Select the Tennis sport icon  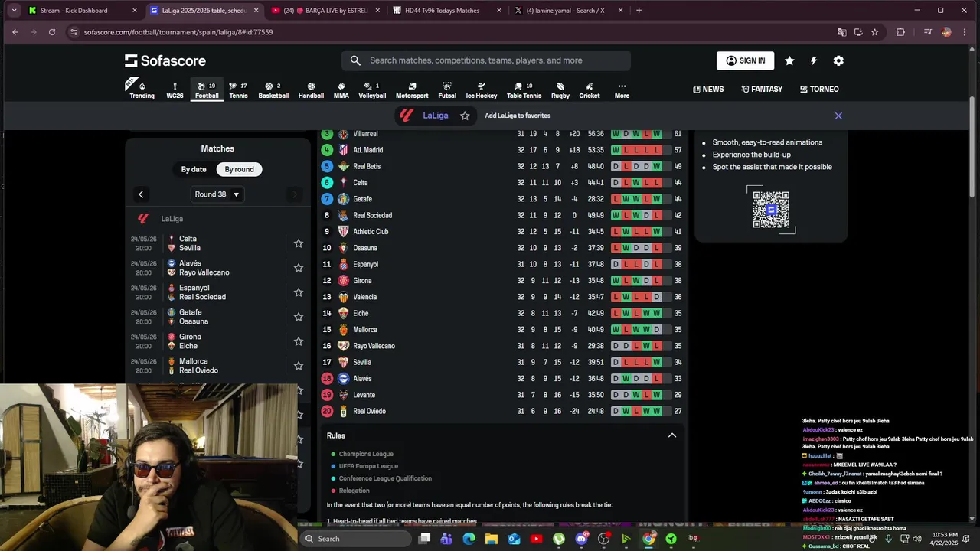pyautogui.click(x=238, y=90)
